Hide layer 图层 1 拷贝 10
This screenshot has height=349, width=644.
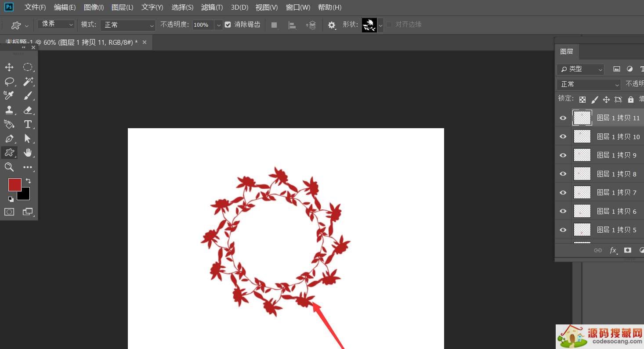[563, 137]
